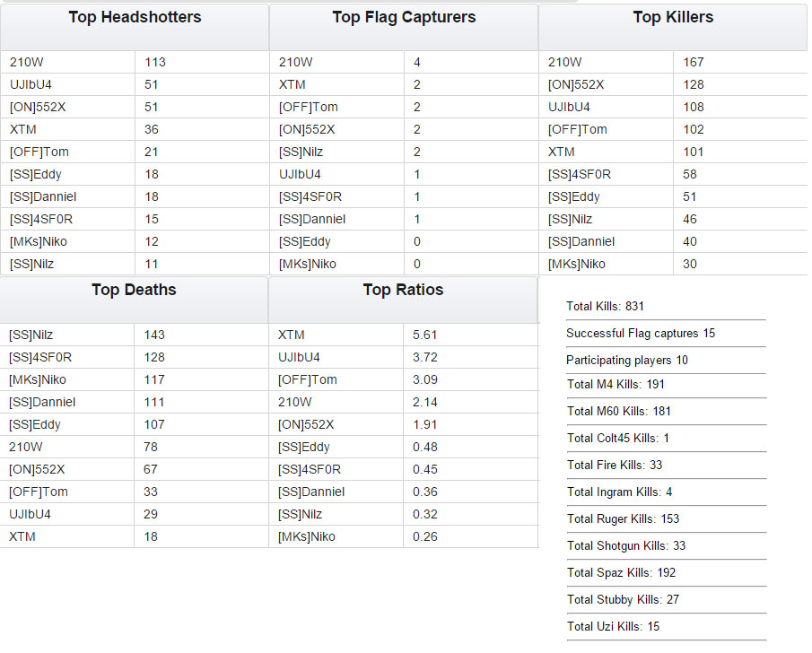This screenshot has height=653, width=812.
Task: Click 167 kills value for 210W
Action: [694, 62]
